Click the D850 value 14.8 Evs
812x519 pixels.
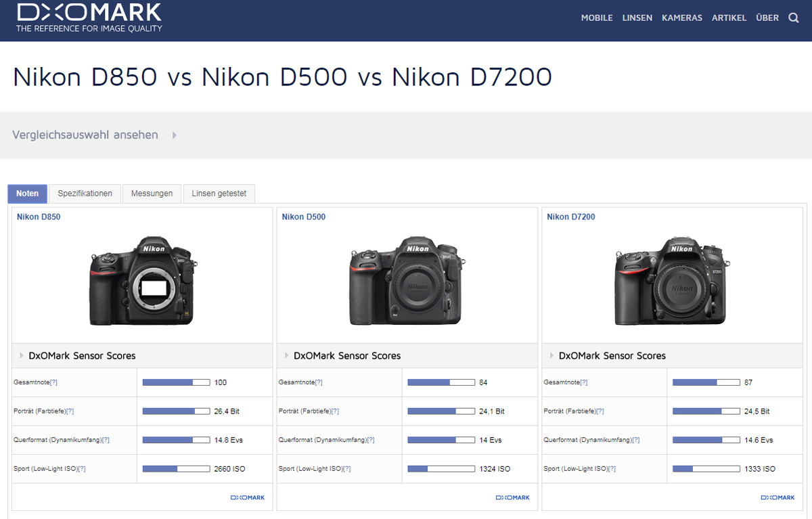228,441
